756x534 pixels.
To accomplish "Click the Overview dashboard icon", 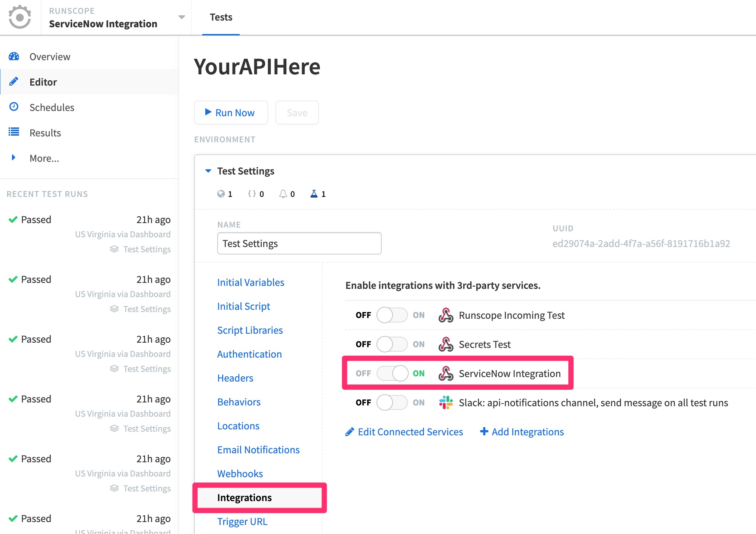I will 14,56.
